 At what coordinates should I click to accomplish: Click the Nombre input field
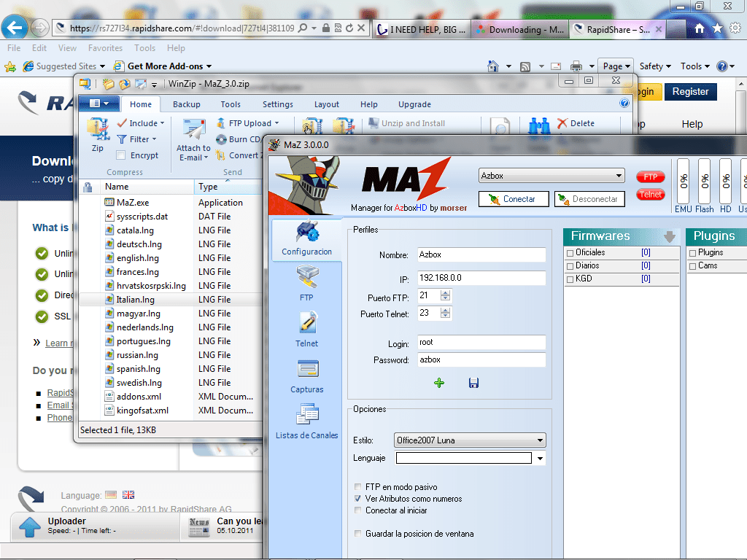point(481,254)
